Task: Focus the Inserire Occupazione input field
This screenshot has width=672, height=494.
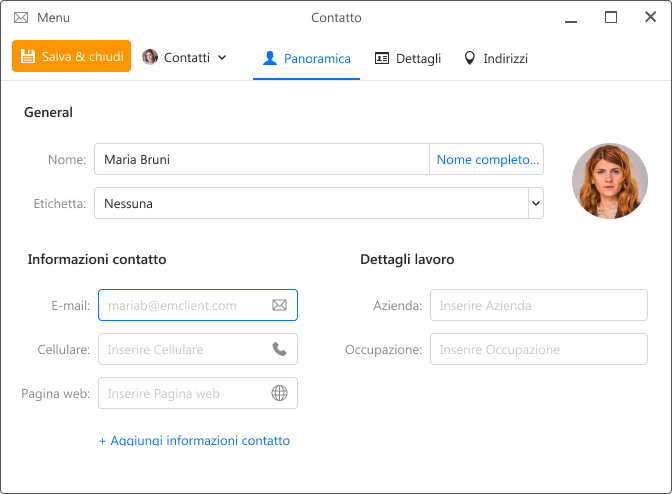Action: click(x=539, y=349)
